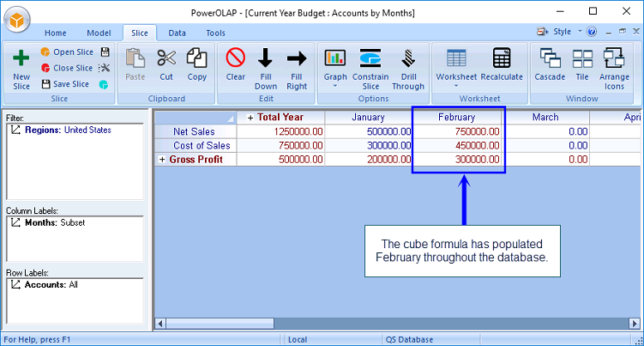
Task: Click the red Close Slice icon
Action: (45, 68)
